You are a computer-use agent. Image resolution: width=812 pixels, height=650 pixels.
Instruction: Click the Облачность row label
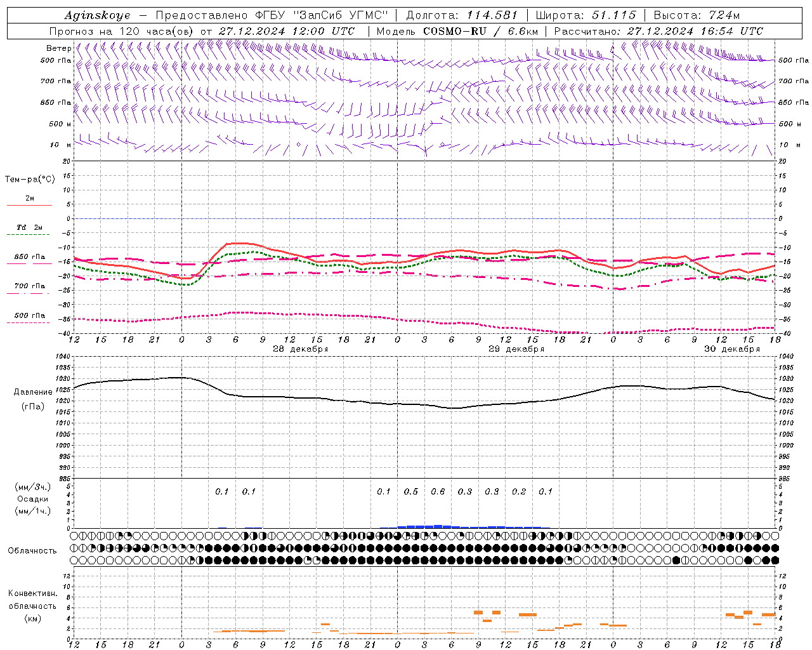(32, 550)
